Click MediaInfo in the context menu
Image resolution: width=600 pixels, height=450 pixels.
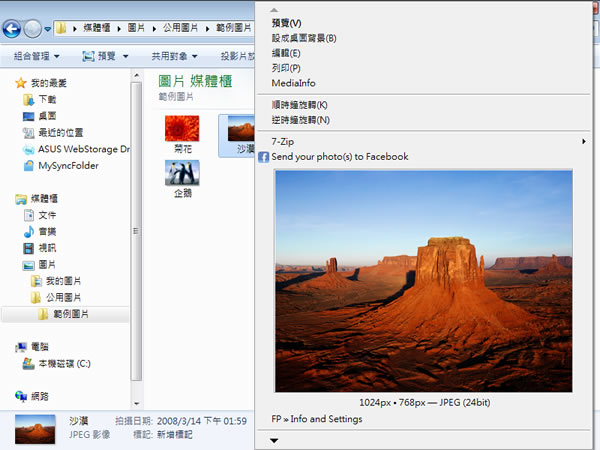pyautogui.click(x=293, y=83)
